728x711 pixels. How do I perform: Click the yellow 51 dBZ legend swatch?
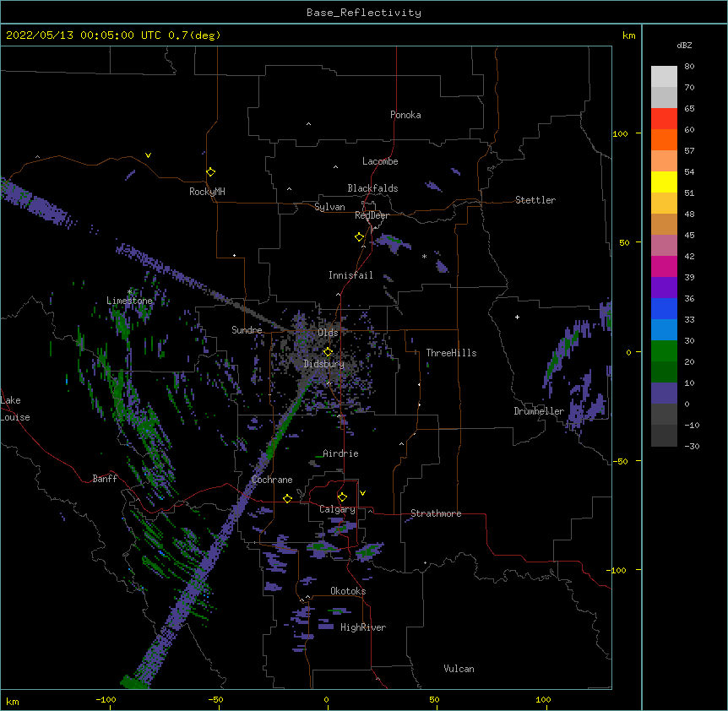664,182
